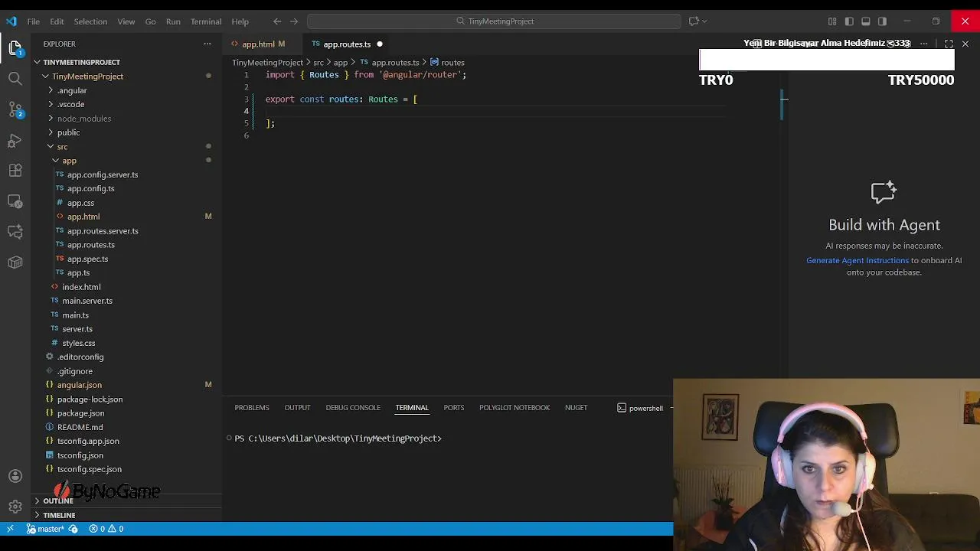Switch to the NUGET panel tab

(576, 408)
